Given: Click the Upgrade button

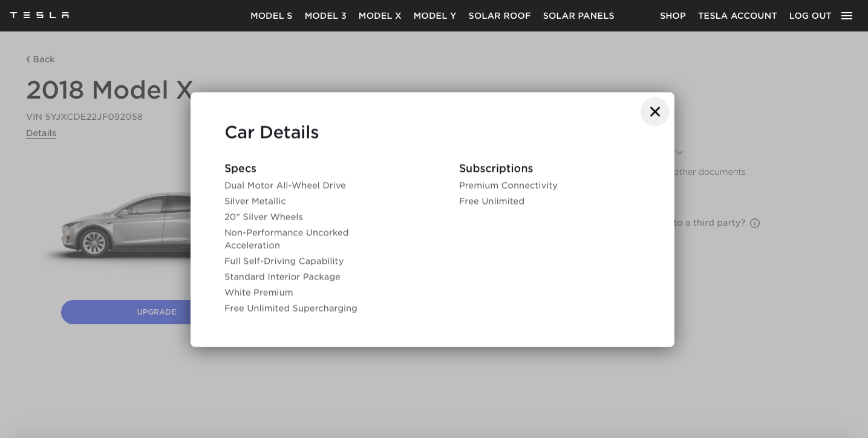Looking at the screenshot, I should point(126,312).
